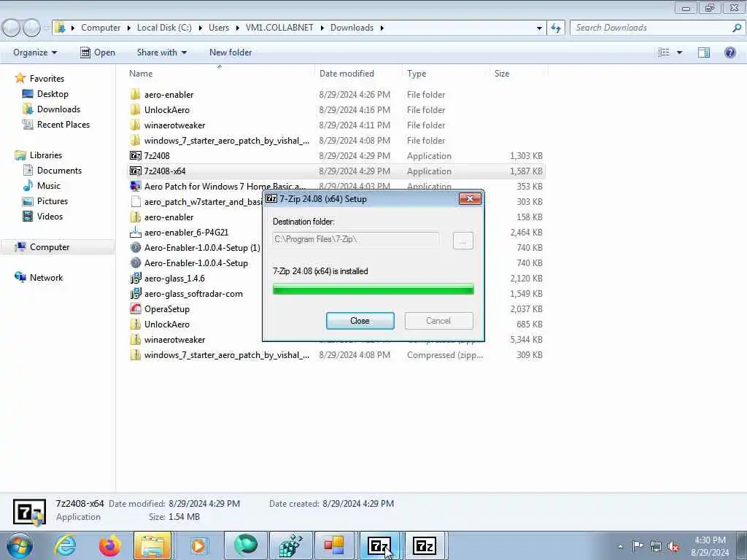Screen dimensions: 747x560
Task: Open the Organize menu
Action: [35, 52]
